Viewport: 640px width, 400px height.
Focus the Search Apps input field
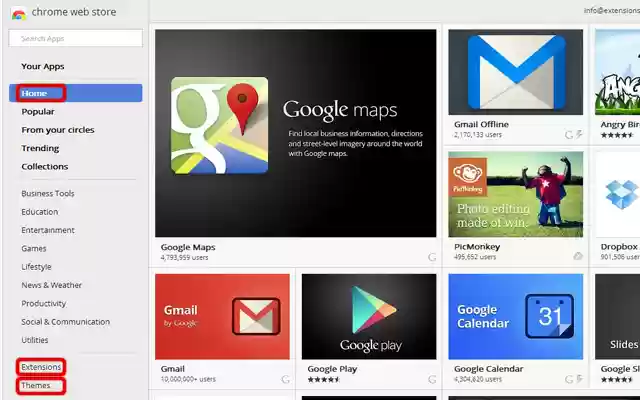[76, 38]
